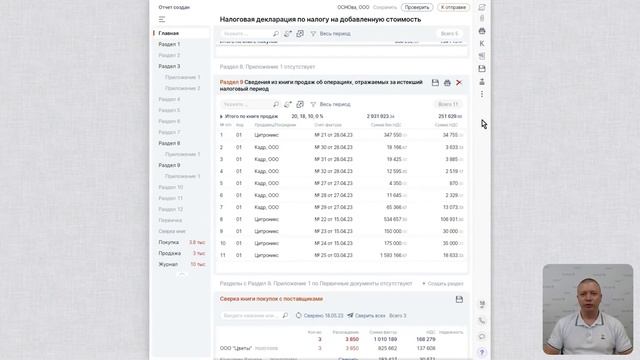Click the document list icon below the K icon

click(x=482, y=56)
